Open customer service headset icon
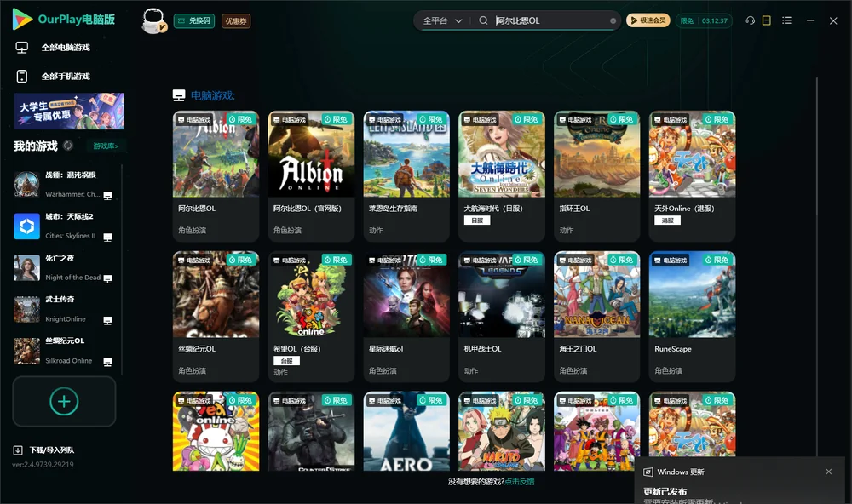 (x=751, y=20)
